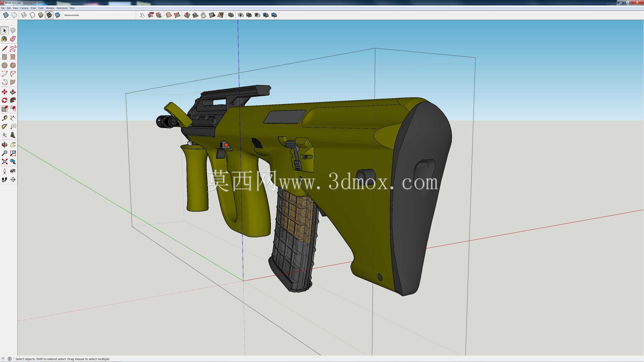Pick the Dimension tool
The image size is (644, 362).
(x=13, y=118)
